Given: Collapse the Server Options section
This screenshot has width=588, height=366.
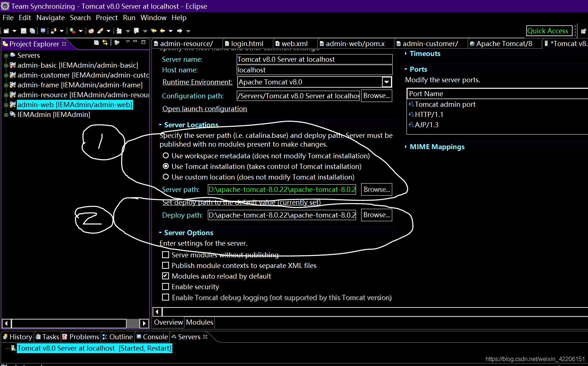Looking at the screenshot, I should (x=160, y=233).
